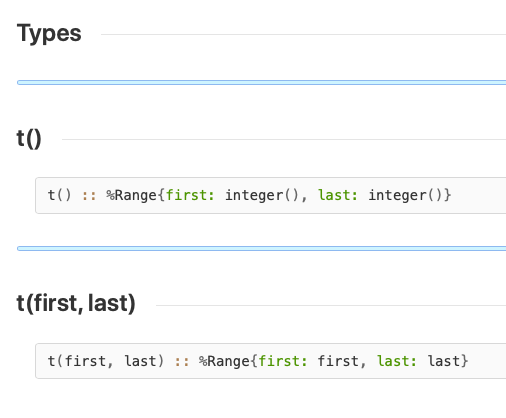Viewport: 506px width, 418px height.
Task: Click %Range in the t() spec
Action: [132, 195]
